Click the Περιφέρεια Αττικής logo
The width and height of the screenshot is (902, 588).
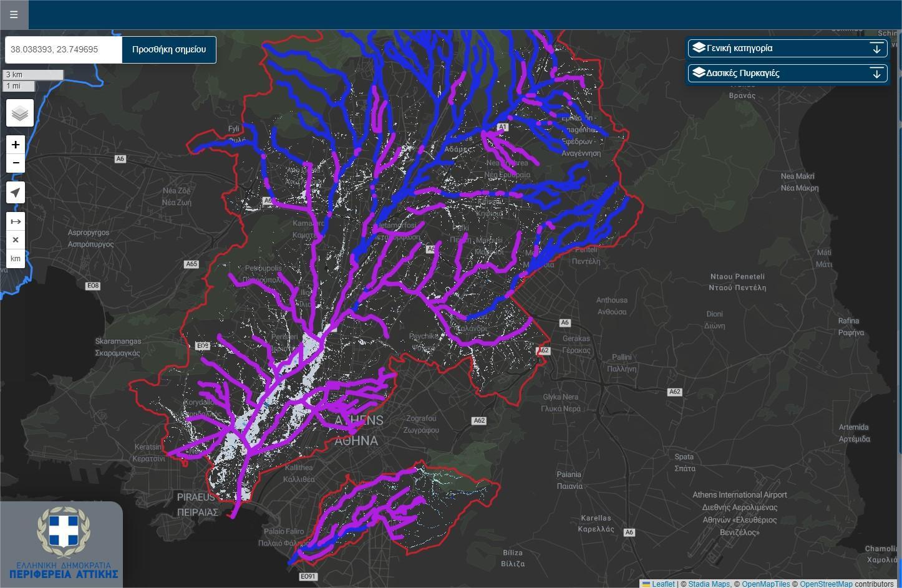pyautogui.click(x=64, y=544)
